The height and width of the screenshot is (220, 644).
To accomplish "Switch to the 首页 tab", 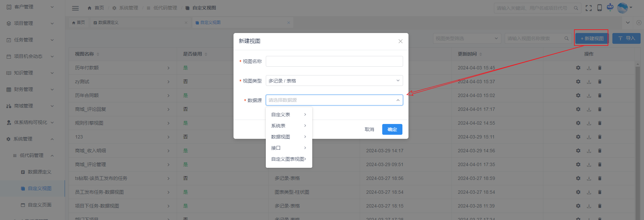I will pos(78,23).
